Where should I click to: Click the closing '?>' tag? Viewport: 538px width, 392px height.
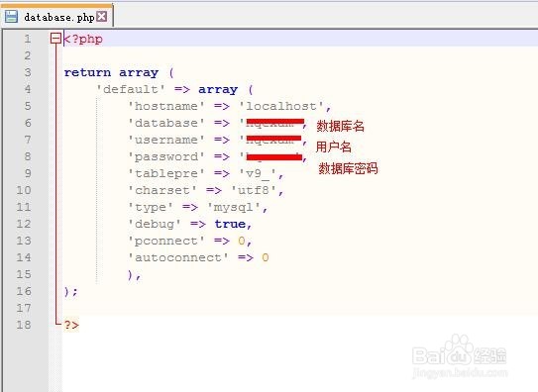[x=71, y=325]
